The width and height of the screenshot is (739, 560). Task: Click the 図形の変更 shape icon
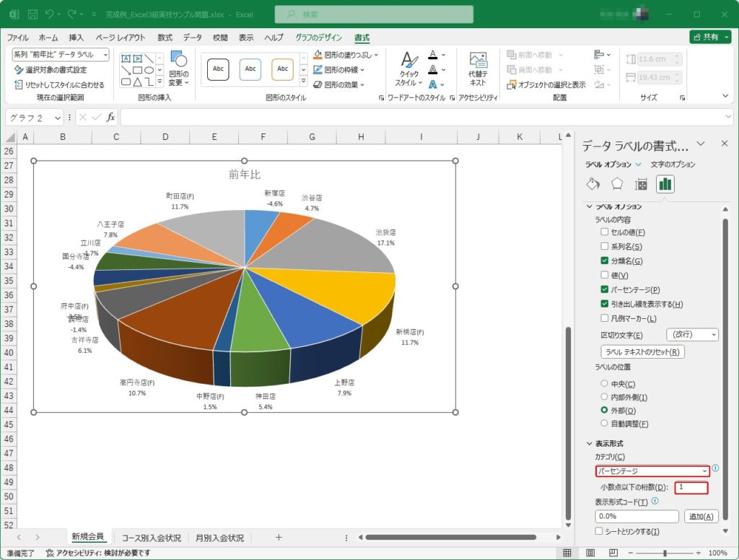pos(178,61)
